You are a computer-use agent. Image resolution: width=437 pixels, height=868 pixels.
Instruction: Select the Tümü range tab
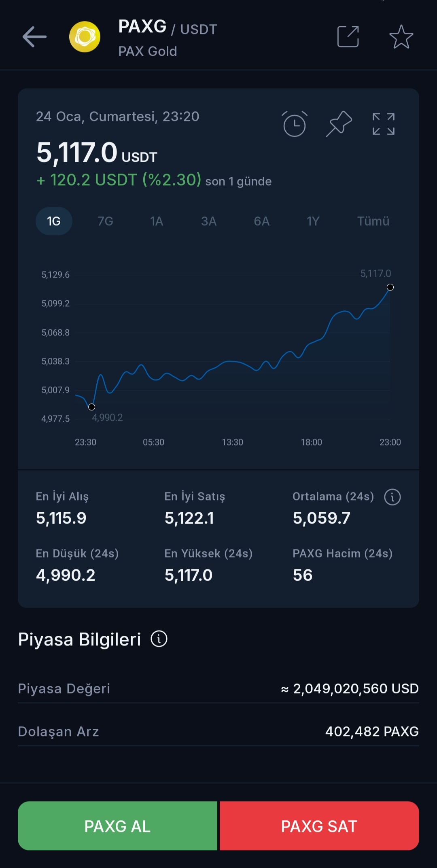click(373, 221)
